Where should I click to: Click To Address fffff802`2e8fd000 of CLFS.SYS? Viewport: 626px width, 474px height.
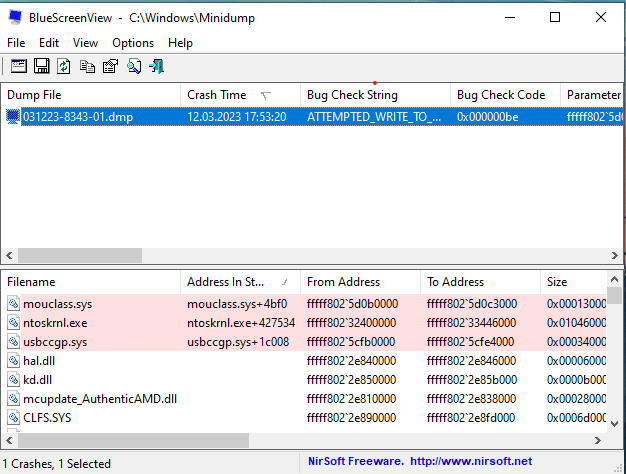point(471,418)
